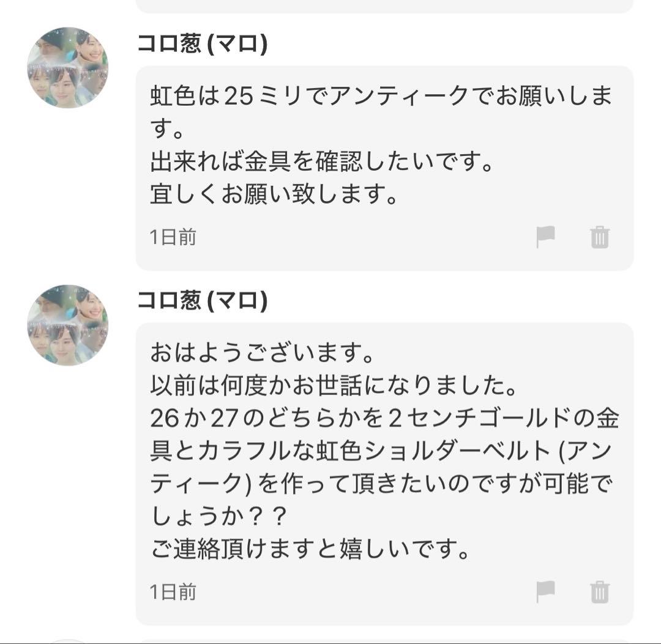
Task: Open profile picture beside the 虹色は25ミリ comment
Action: click(67, 67)
